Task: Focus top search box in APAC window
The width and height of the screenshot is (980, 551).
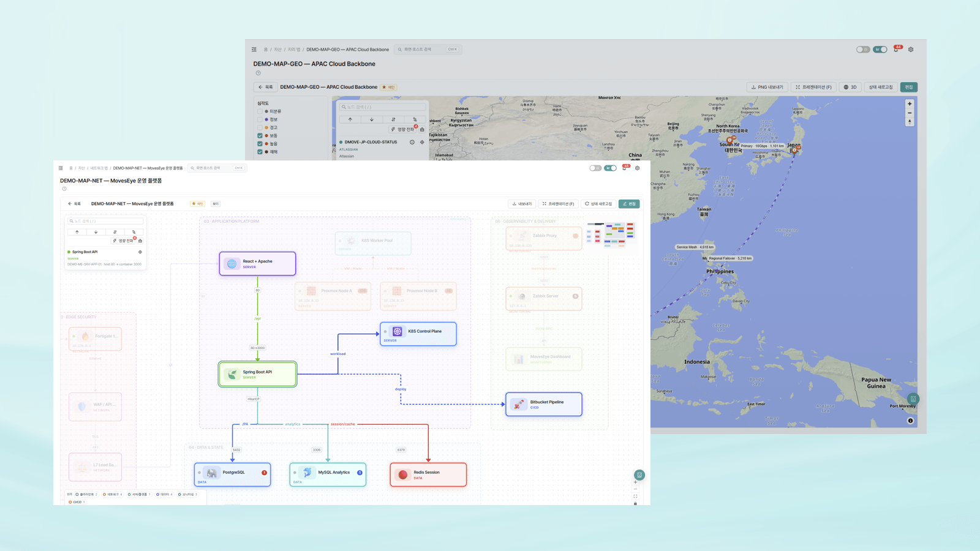Action: 428,50
